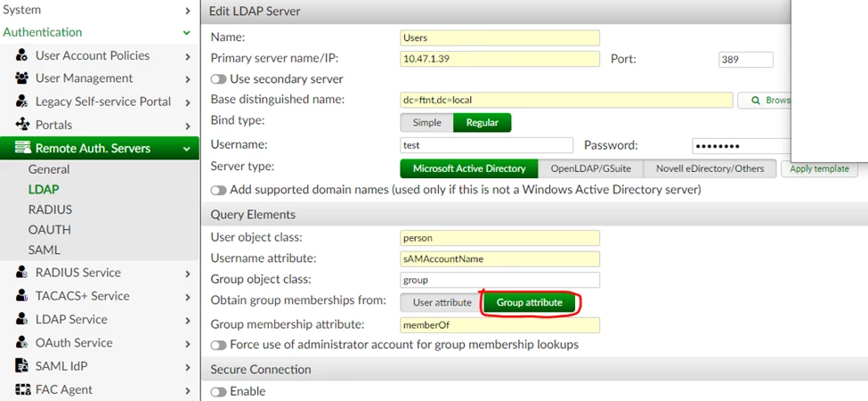Click the Name input field

tap(499, 37)
